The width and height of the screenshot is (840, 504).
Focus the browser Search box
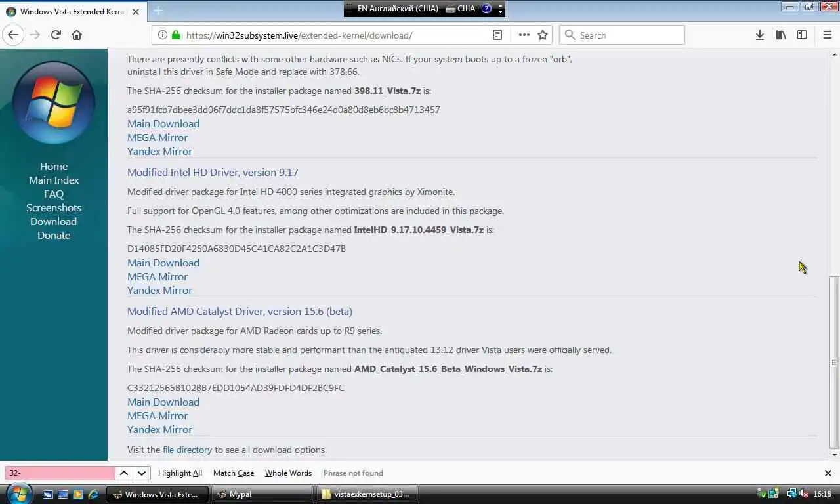coord(621,35)
